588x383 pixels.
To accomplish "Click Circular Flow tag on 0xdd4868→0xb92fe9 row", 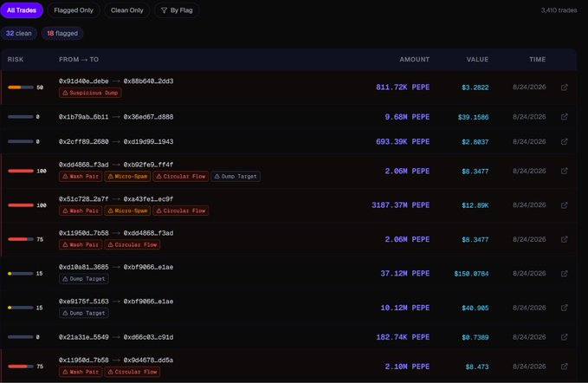I will [x=181, y=176].
